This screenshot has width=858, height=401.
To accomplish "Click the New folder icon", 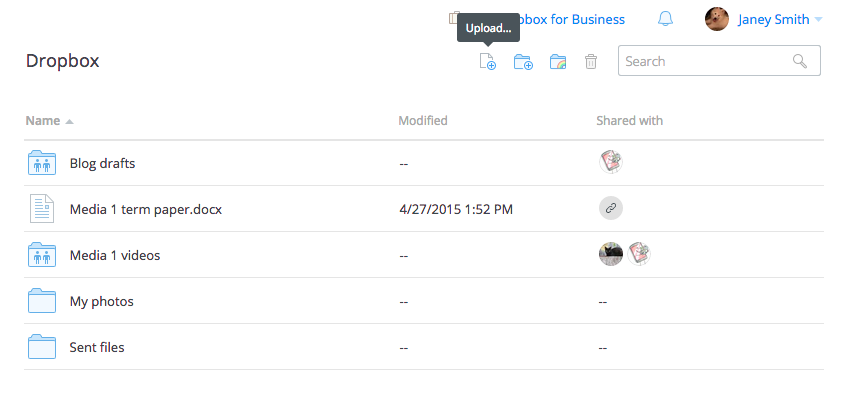I will pyautogui.click(x=523, y=62).
